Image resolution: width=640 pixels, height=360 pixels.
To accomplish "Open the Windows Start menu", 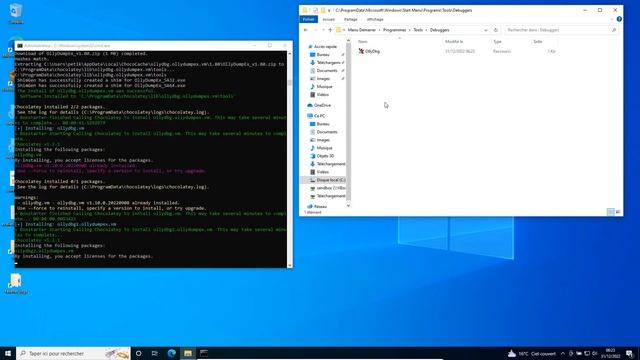I will click(8, 353).
